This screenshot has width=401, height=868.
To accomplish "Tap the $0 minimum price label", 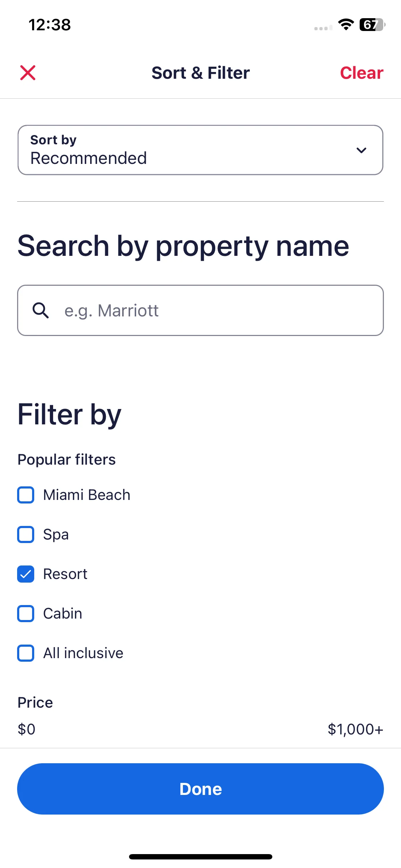I will (27, 729).
